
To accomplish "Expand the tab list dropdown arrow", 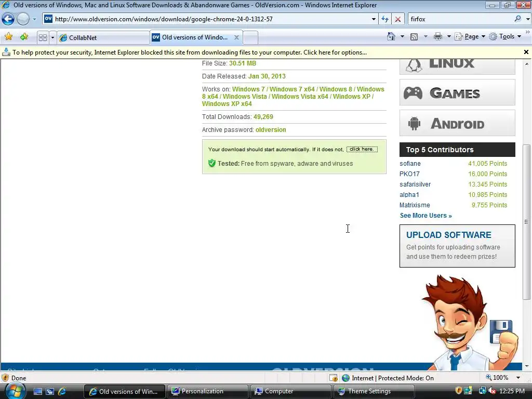I will pos(52,37).
